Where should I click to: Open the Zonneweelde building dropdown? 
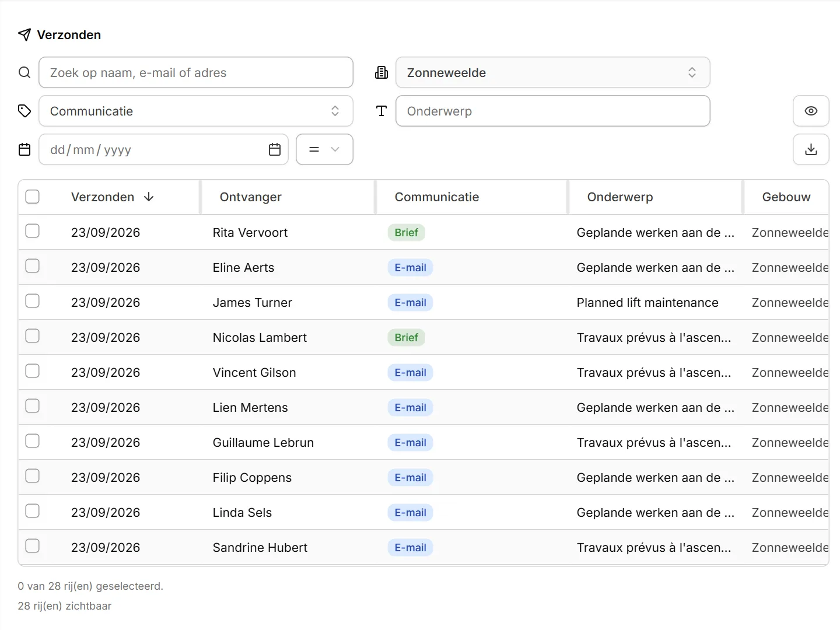(x=552, y=72)
